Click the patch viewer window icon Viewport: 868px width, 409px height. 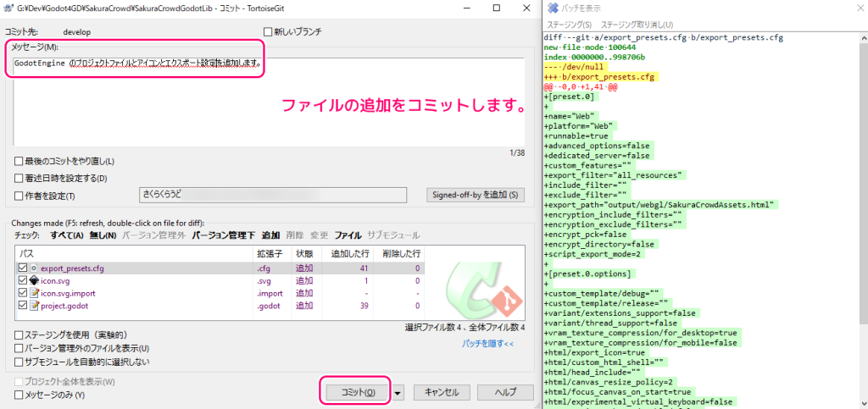552,8
